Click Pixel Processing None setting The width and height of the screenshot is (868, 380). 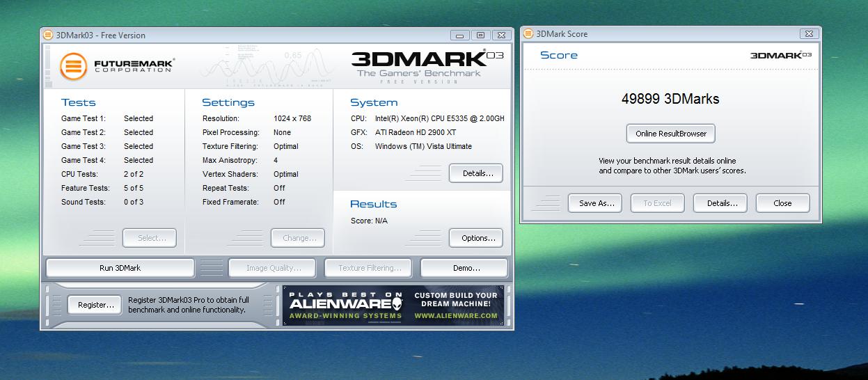click(247, 132)
